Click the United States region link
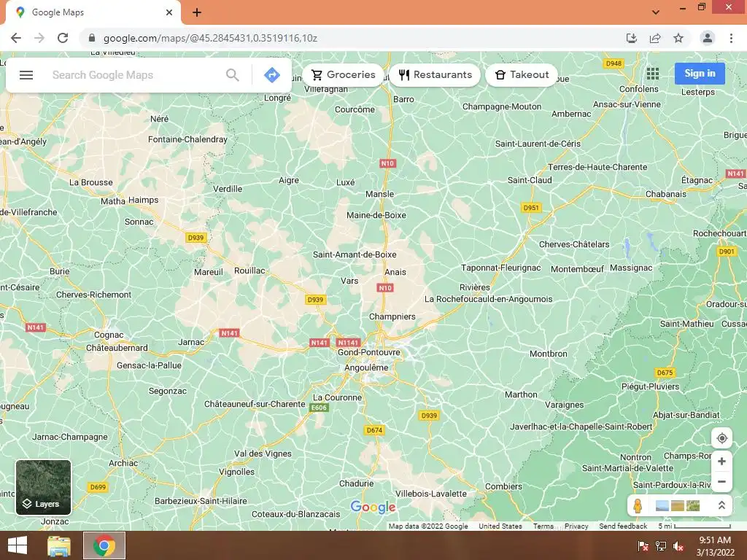Viewport: 747px width, 560px height. [x=500, y=526]
